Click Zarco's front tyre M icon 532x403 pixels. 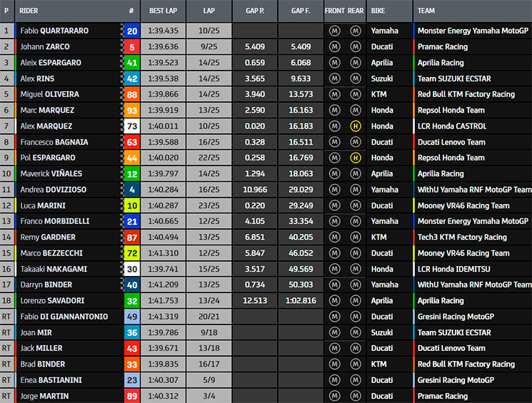coord(334,47)
